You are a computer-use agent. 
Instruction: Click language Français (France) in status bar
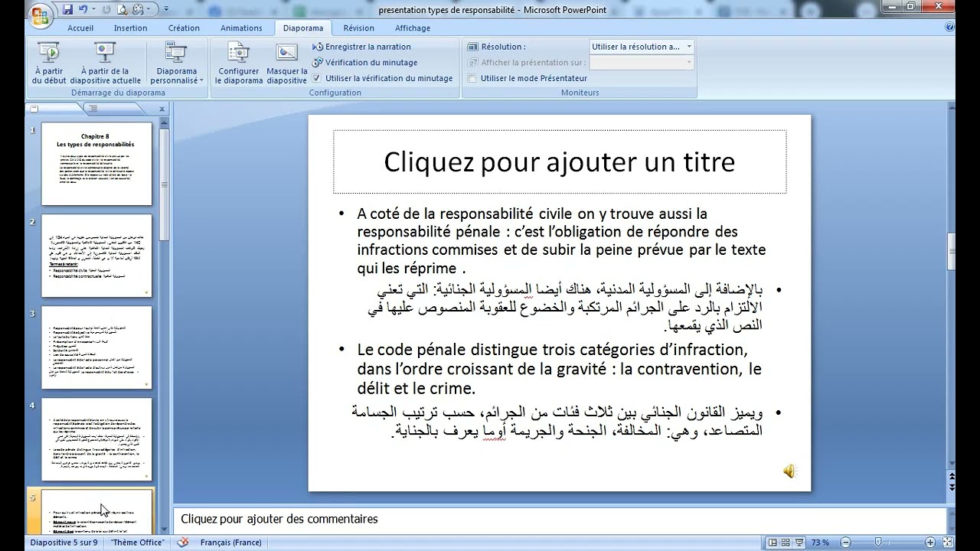(230, 543)
